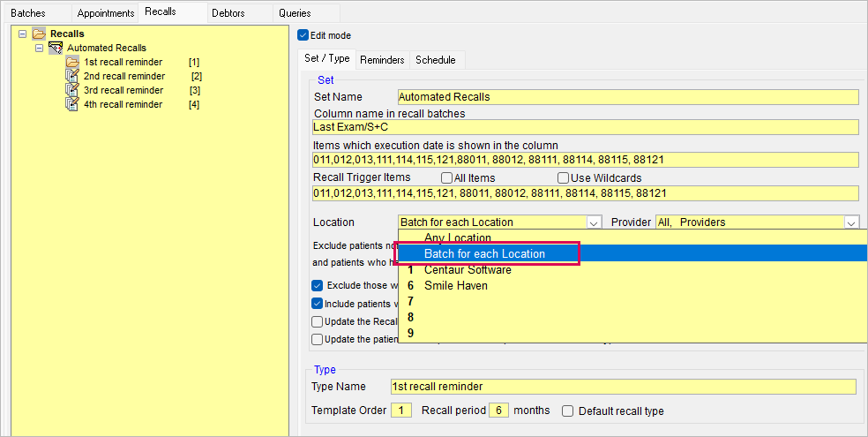Image resolution: width=868 pixels, height=437 pixels.
Task: Toggle the Edit mode checkbox
Action: point(303,35)
